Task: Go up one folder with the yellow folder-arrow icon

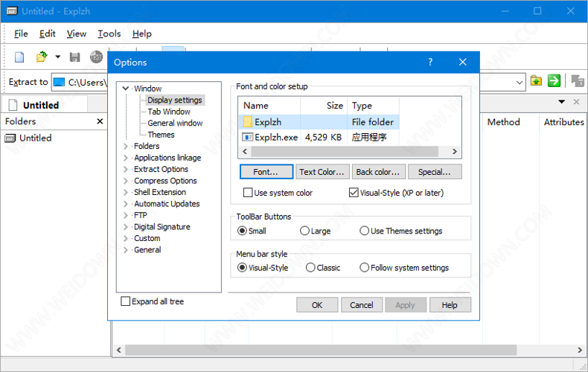Action: pyautogui.click(x=536, y=80)
